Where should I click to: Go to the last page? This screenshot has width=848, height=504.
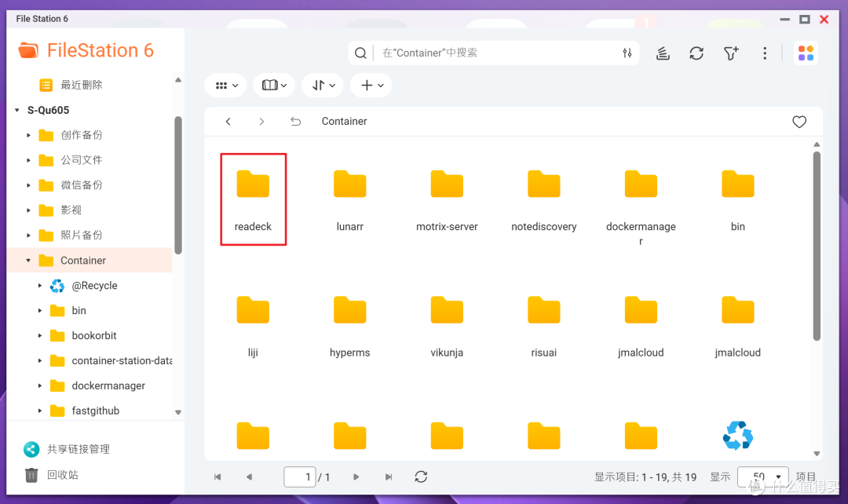[x=389, y=477]
